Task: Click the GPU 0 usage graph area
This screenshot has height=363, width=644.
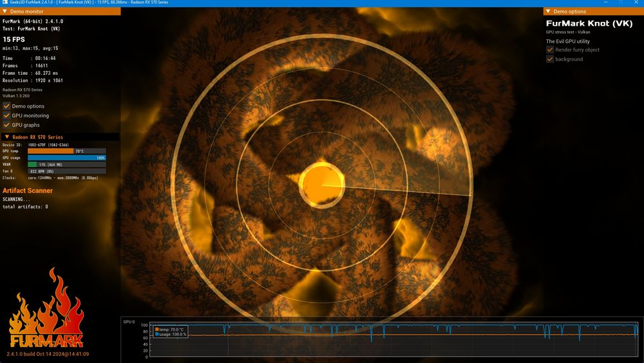Action: pyautogui.click(x=394, y=340)
